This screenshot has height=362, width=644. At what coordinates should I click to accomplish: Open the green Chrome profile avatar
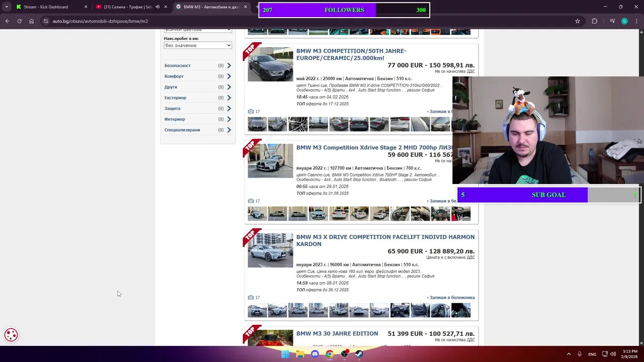[624, 21]
